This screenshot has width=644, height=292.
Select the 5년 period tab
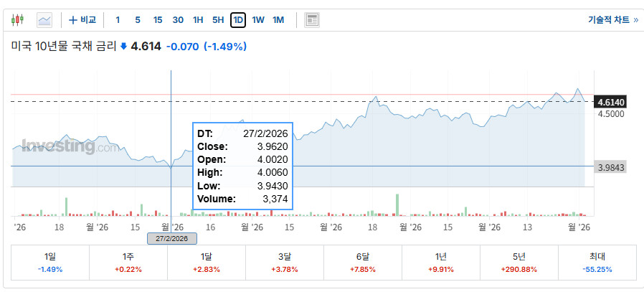click(x=519, y=263)
